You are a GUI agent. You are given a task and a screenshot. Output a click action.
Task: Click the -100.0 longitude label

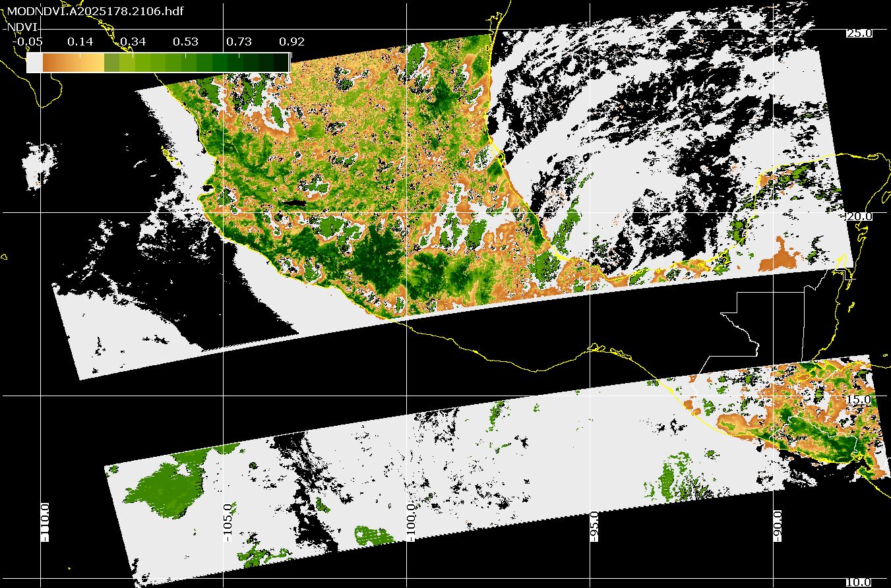click(x=411, y=522)
